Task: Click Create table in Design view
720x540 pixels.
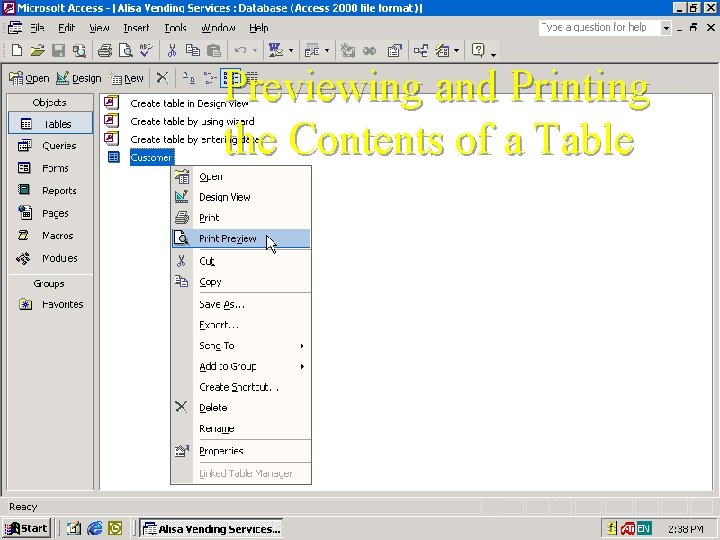Action: (x=189, y=103)
